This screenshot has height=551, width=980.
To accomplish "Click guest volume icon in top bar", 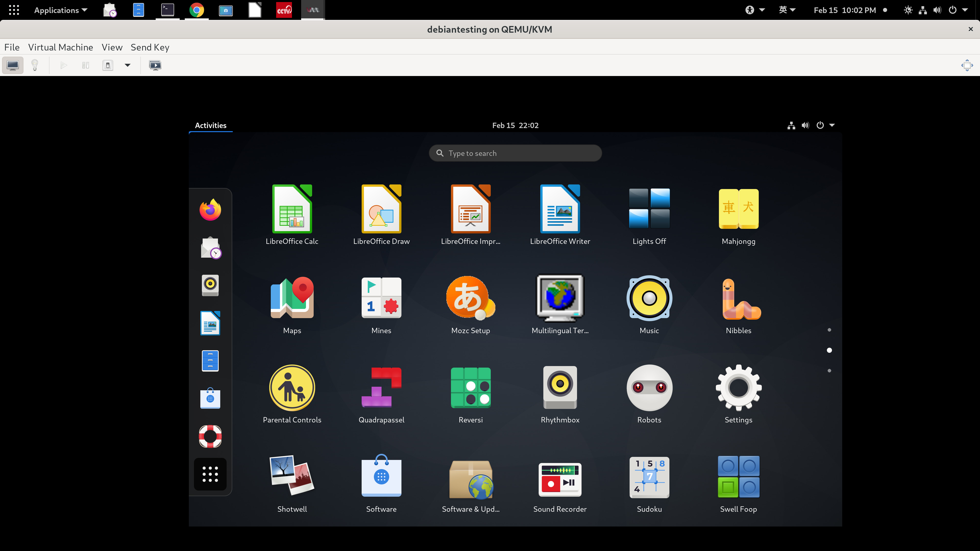I will (x=805, y=125).
